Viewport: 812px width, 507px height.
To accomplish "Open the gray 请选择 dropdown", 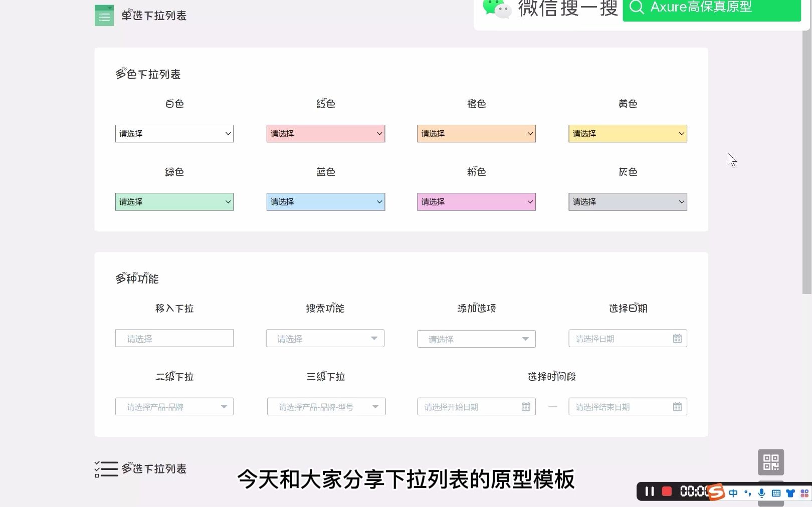I will [x=628, y=202].
